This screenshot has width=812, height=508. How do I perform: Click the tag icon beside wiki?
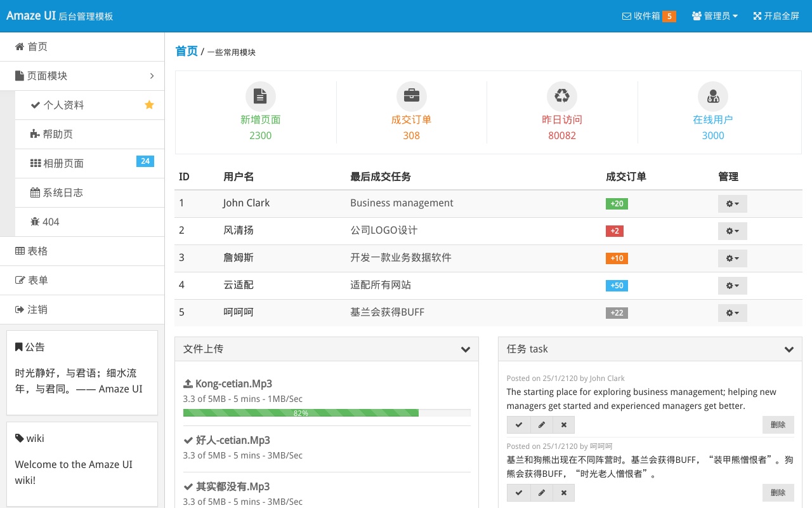click(x=20, y=438)
